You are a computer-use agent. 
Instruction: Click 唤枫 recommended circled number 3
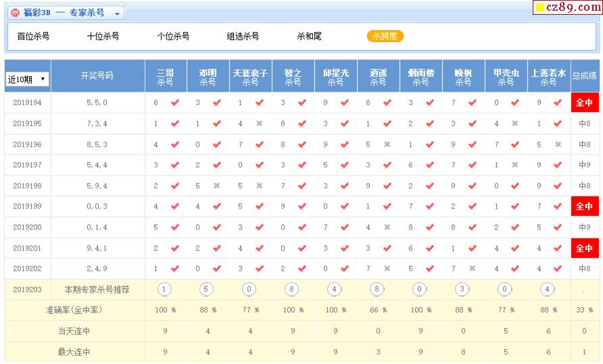coord(462,289)
